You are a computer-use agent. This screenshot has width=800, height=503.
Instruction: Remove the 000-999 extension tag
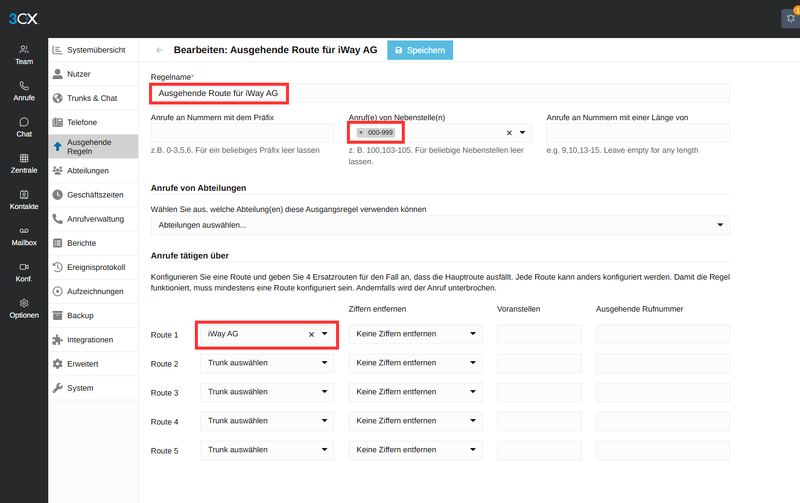click(x=361, y=133)
